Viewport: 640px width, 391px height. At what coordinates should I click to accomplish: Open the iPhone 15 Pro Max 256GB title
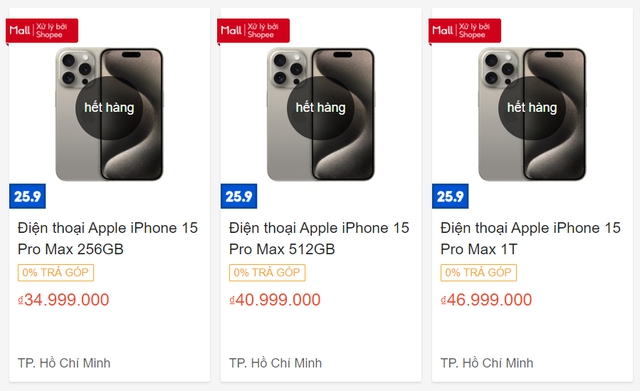[108, 238]
